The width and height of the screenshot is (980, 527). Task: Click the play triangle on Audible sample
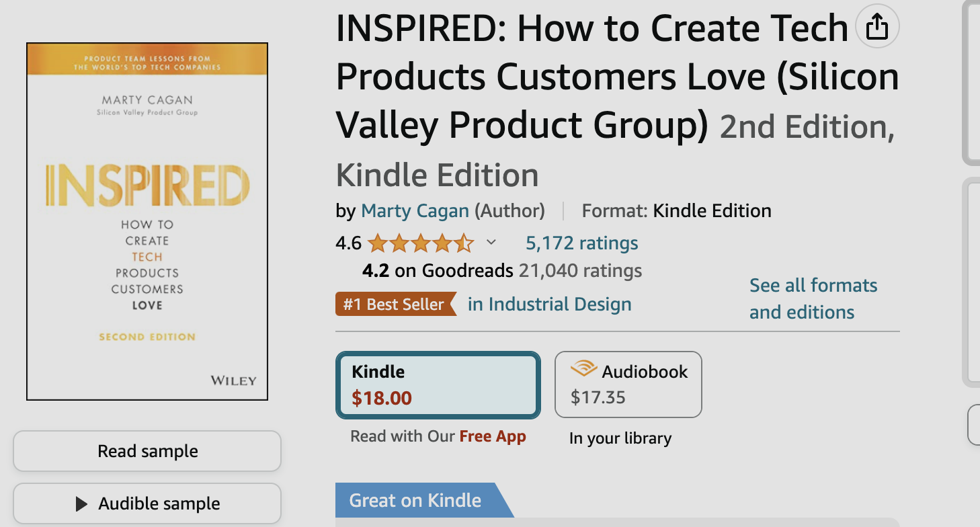(81, 503)
